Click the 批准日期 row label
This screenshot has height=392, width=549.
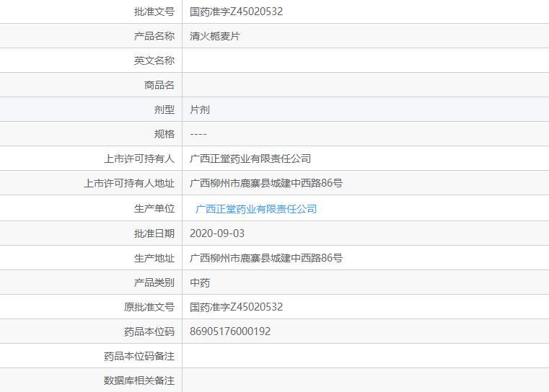pos(154,233)
